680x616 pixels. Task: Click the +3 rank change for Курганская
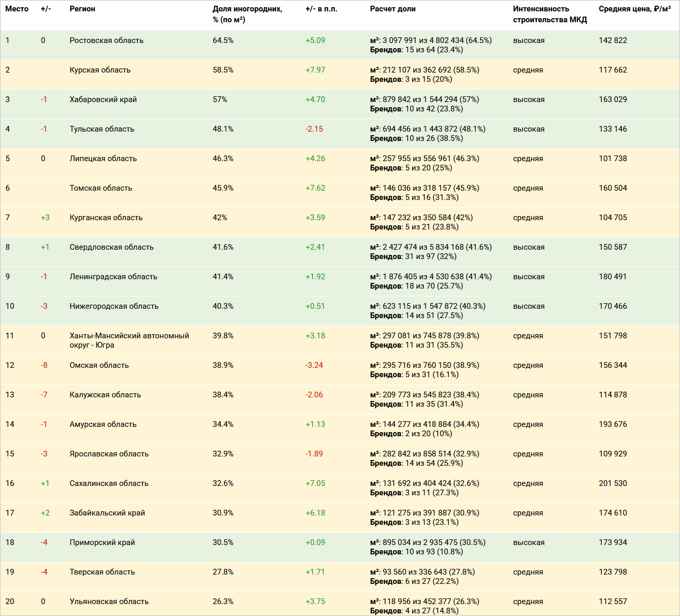(x=45, y=218)
